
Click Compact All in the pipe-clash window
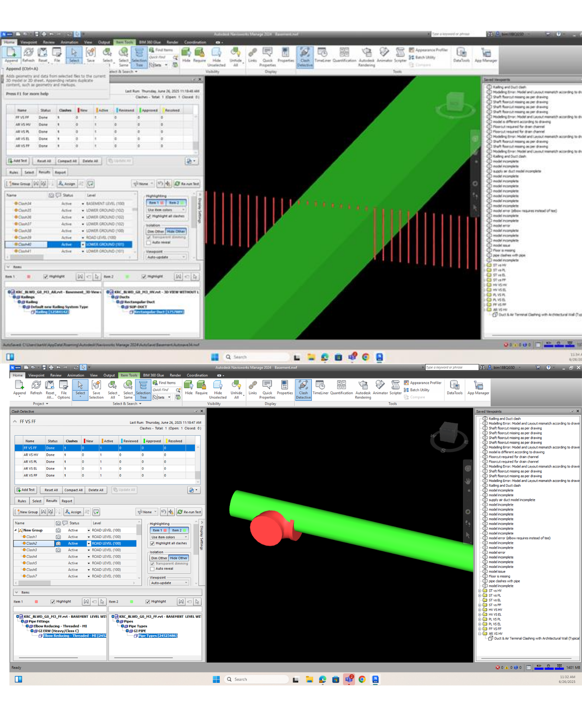[74, 490]
